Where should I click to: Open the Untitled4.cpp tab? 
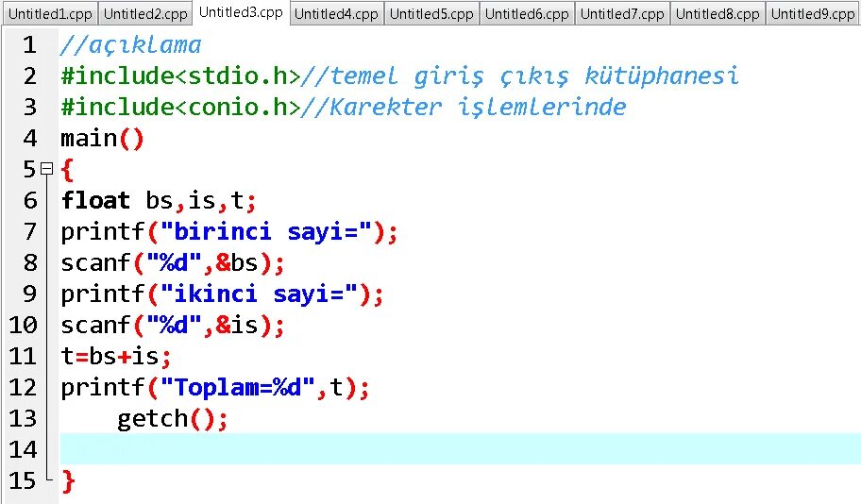tap(336, 14)
